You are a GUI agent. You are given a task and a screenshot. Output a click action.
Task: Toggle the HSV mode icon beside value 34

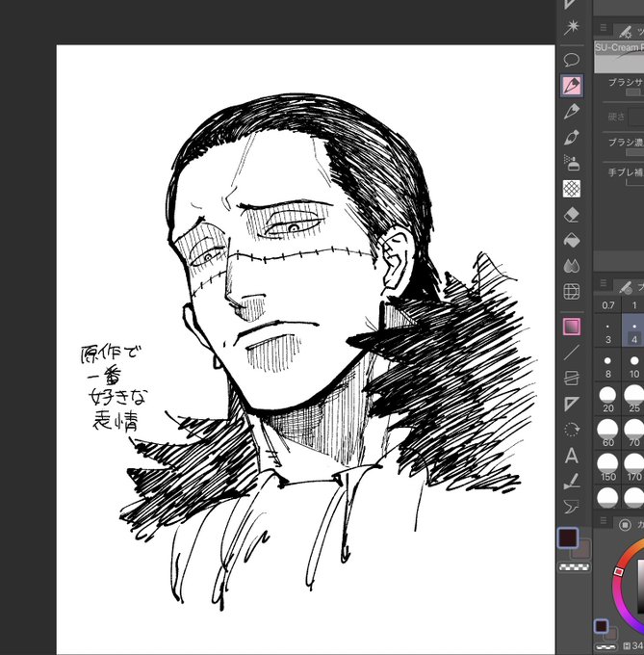tap(628, 645)
